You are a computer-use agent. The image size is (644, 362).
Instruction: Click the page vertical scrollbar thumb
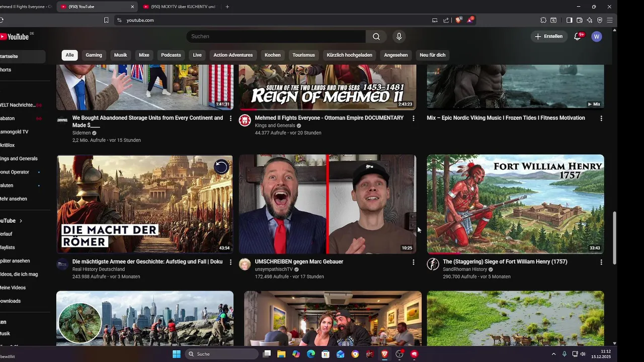coord(614,238)
